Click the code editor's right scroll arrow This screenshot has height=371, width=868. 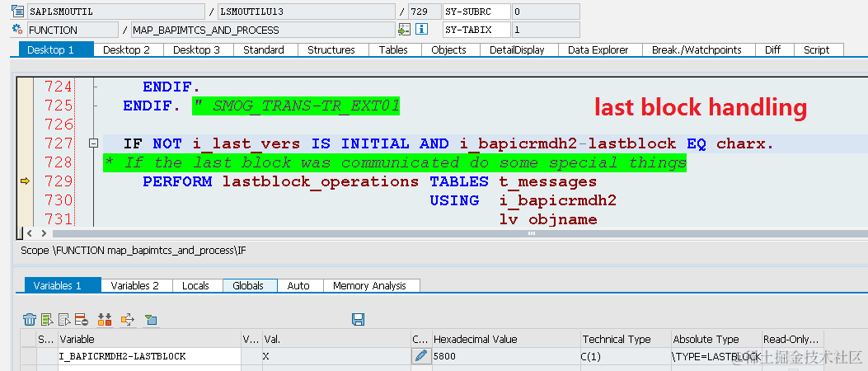[x=45, y=233]
